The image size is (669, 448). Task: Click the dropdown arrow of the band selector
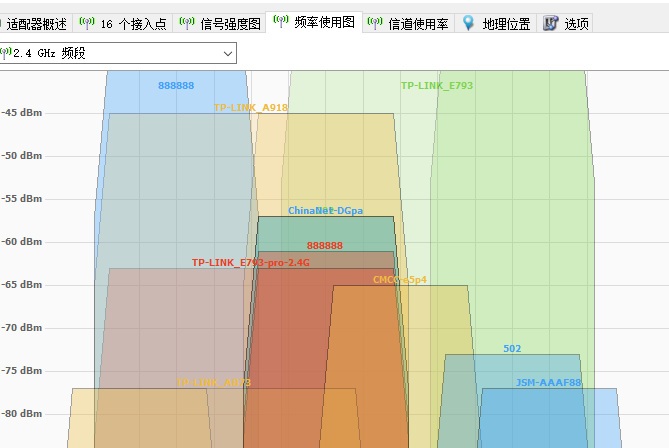[x=228, y=54]
